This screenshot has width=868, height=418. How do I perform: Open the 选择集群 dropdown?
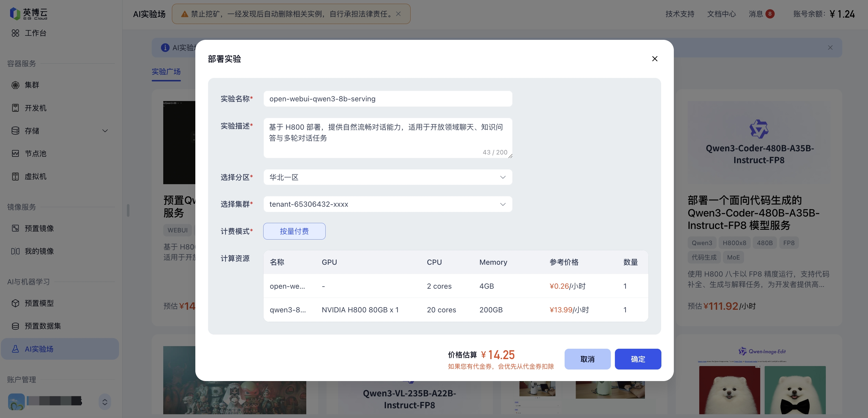[387, 204]
